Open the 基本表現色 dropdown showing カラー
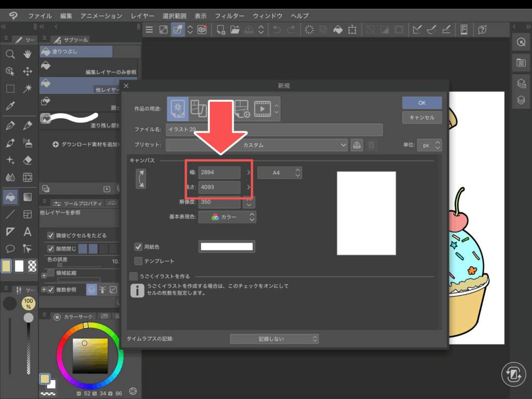 point(233,217)
